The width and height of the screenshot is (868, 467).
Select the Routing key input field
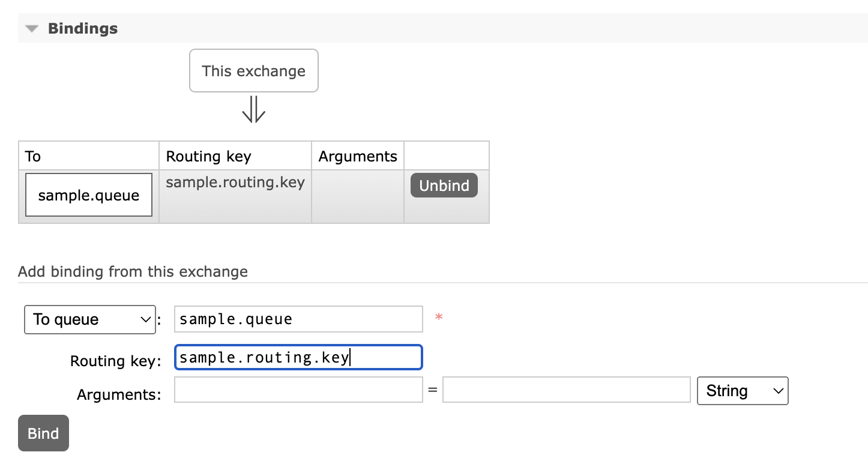pos(298,357)
